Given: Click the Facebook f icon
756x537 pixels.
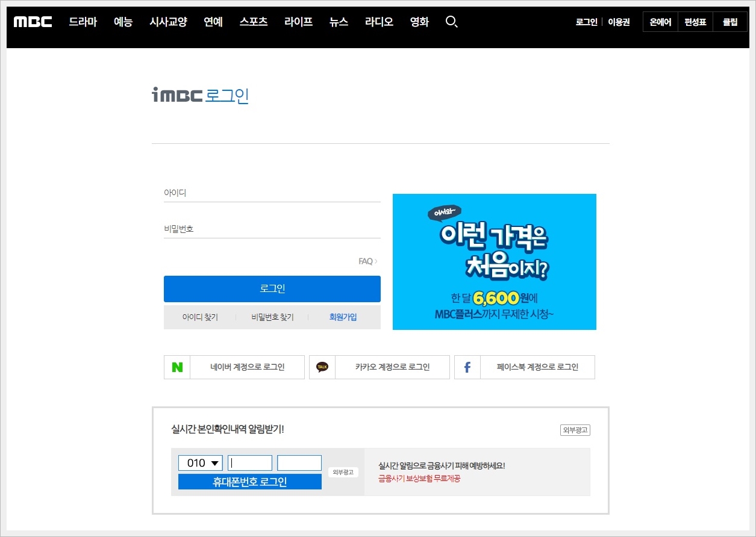Looking at the screenshot, I should point(467,367).
